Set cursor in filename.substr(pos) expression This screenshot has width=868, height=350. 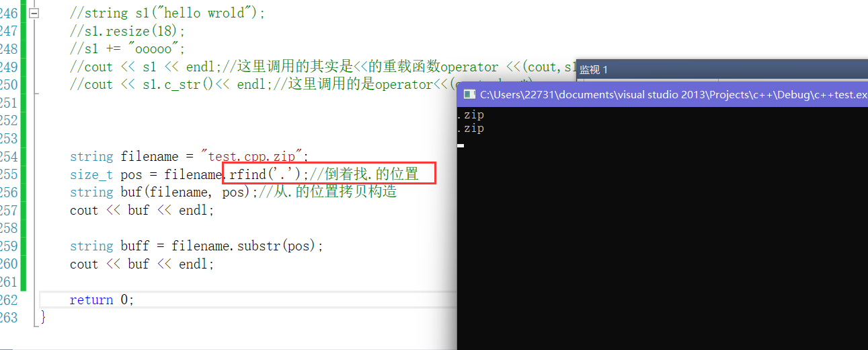pos(247,246)
